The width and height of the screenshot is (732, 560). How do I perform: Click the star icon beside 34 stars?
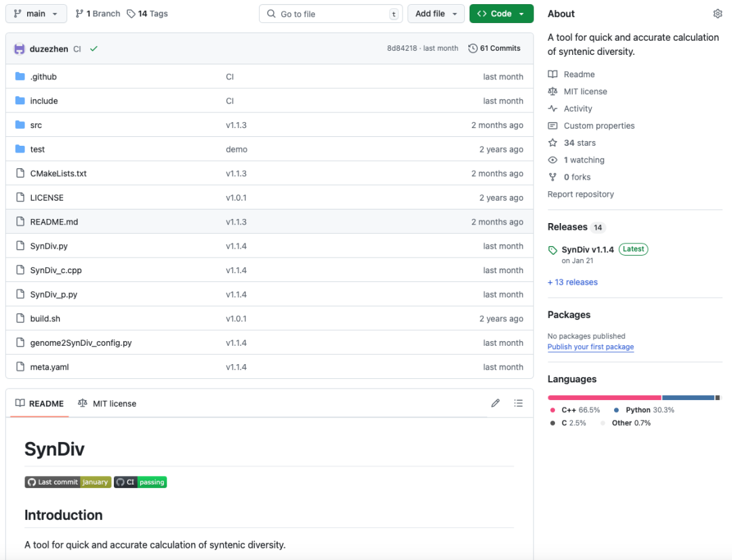(x=552, y=143)
